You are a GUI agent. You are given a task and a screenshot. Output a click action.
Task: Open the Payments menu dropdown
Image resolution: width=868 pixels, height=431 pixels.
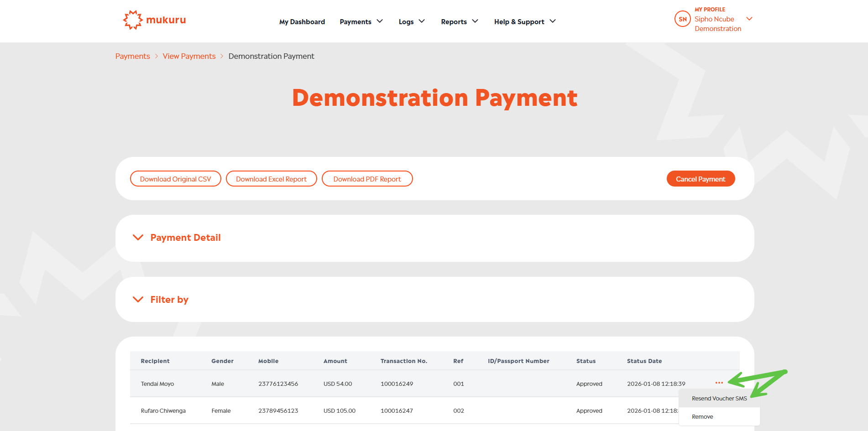tap(361, 21)
